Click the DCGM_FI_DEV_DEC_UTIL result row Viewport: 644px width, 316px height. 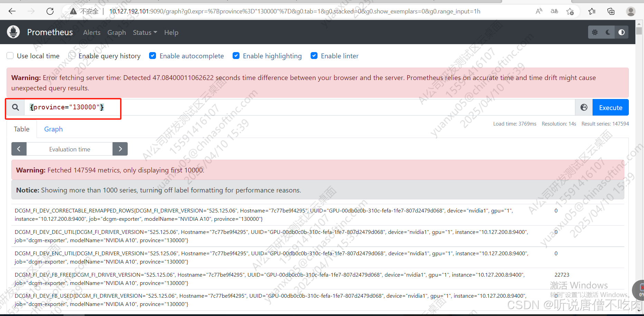tap(318, 236)
